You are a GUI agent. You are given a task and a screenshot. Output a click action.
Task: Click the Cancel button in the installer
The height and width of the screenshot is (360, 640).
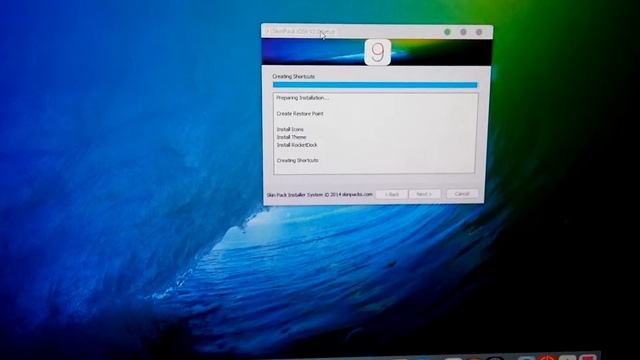pyautogui.click(x=462, y=193)
